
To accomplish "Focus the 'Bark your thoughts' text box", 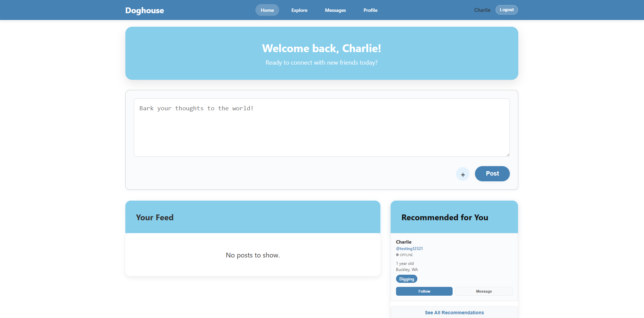I will click(x=321, y=128).
